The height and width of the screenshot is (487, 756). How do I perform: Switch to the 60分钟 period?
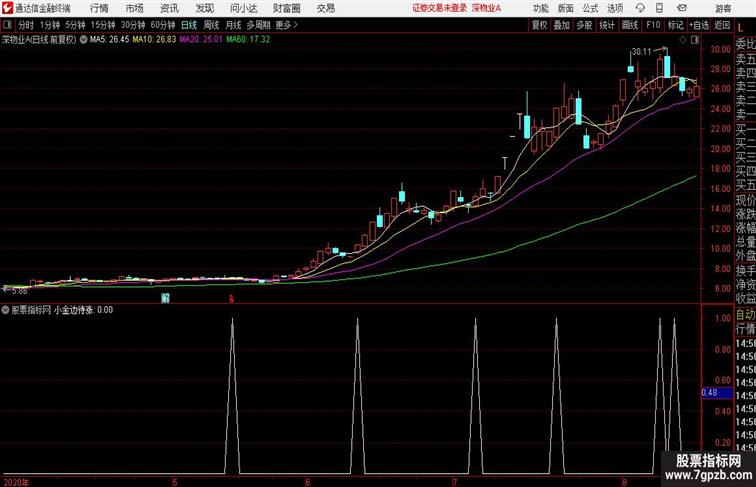162,25
